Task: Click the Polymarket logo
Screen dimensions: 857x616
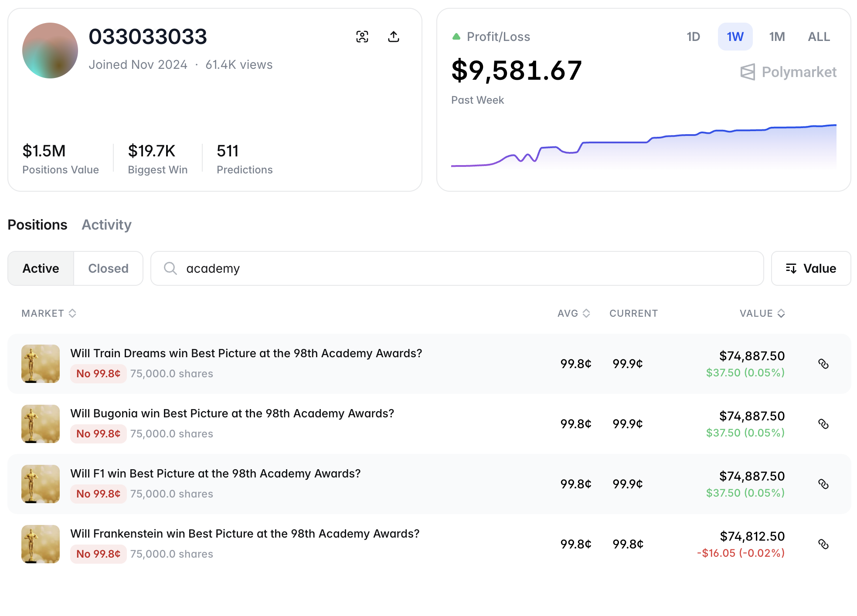Action: pyautogui.click(x=788, y=72)
